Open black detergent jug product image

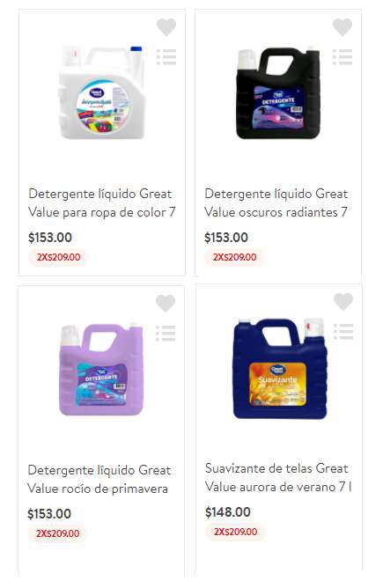[x=278, y=92]
